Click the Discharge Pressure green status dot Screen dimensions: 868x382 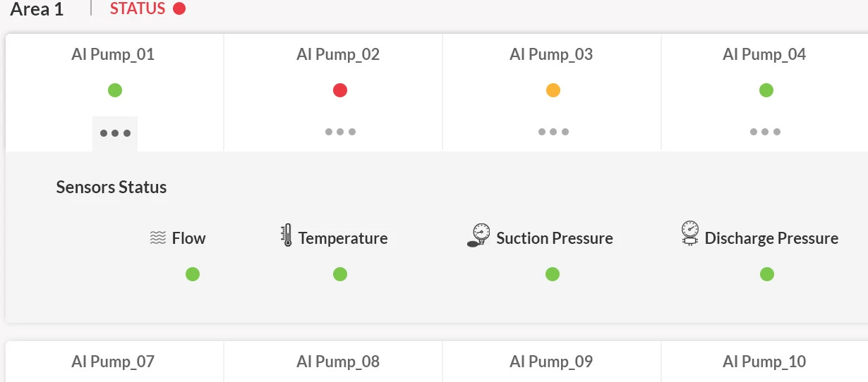[x=767, y=274]
